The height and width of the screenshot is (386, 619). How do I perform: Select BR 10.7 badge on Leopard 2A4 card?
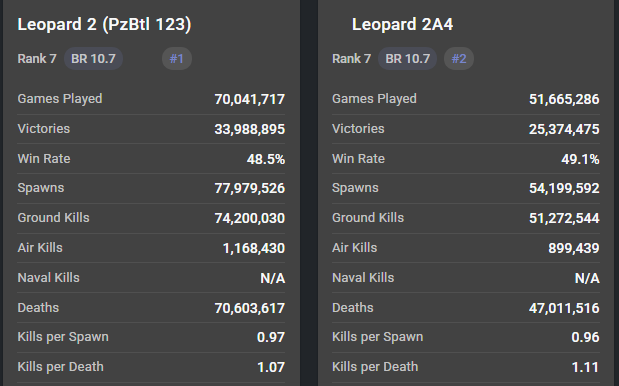407,59
